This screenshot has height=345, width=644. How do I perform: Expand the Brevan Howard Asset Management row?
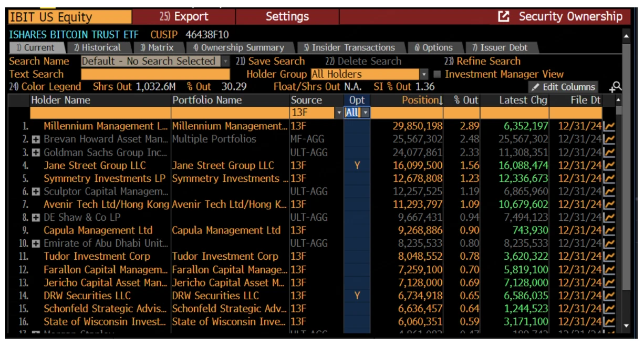pyautogui.click(x=36, y=139)
